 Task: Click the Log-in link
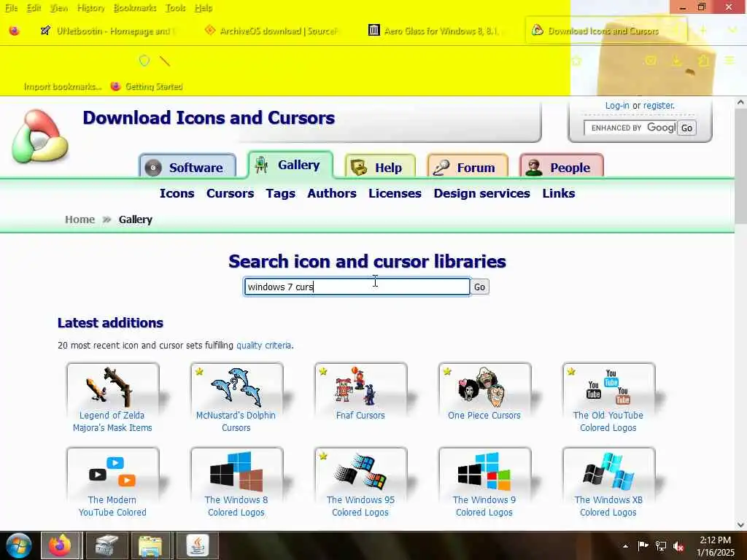point(617,106)
